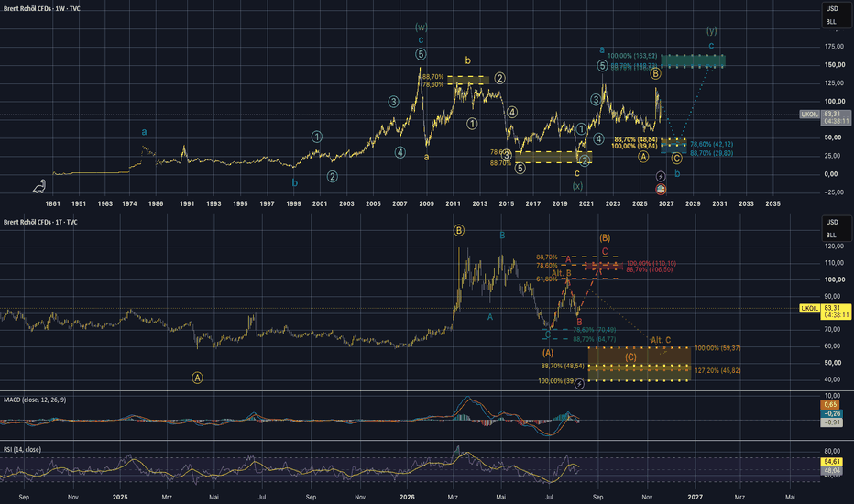Open the 'MACD (close, 12, 26, 9)' indicator legend

coord(35,400)
